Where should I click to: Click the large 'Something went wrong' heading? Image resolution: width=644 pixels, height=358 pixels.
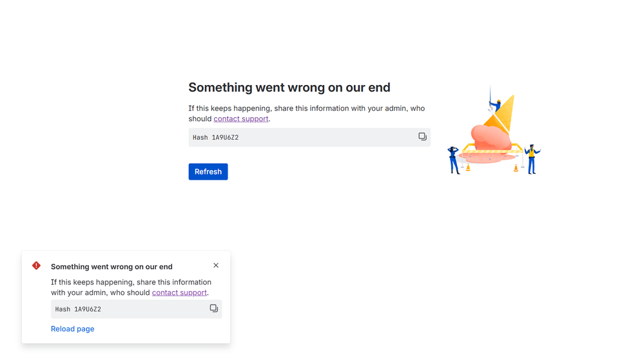click(289, 88)
